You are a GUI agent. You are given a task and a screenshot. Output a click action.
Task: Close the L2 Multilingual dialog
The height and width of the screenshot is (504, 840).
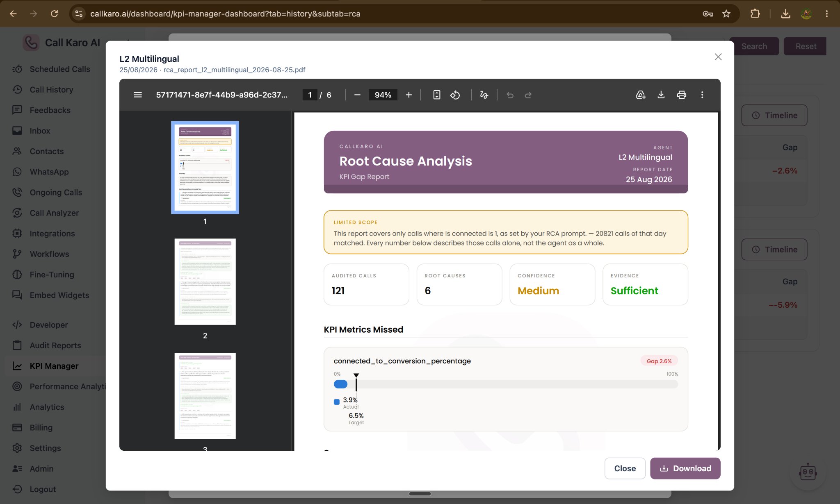coord(718,57)
